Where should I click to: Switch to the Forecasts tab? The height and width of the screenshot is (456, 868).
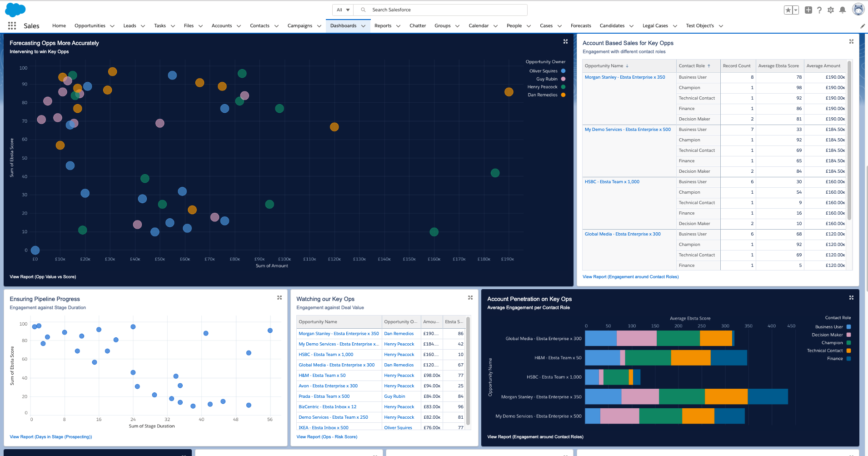(x=580, y=26)
